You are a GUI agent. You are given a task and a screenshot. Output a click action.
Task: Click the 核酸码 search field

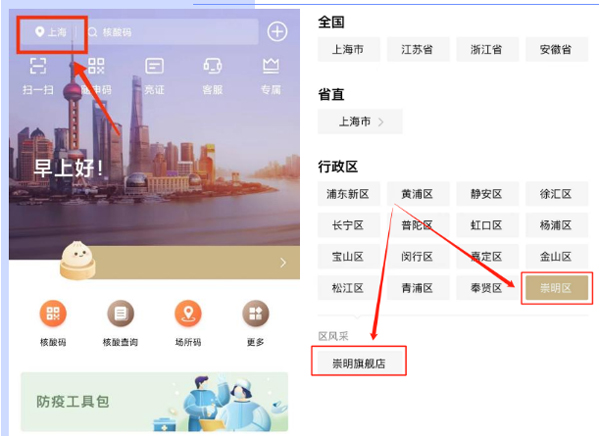[x=171, y=32]
